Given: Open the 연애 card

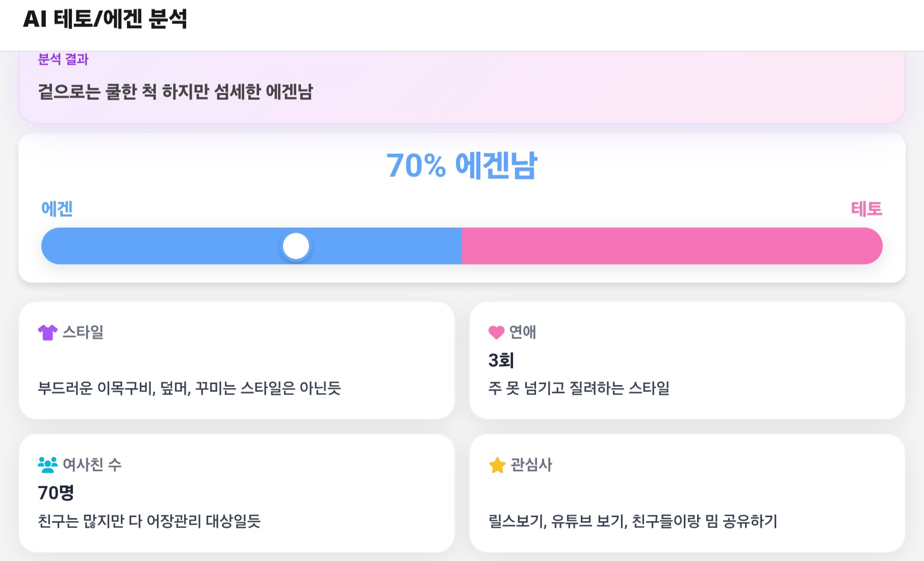Looking at the screenshot, I should (687, 361).
